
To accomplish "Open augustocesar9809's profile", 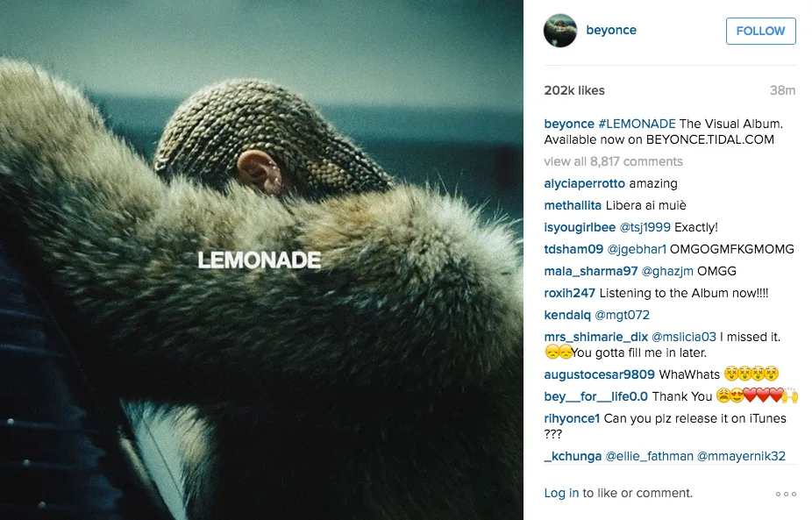I will 600,374.
